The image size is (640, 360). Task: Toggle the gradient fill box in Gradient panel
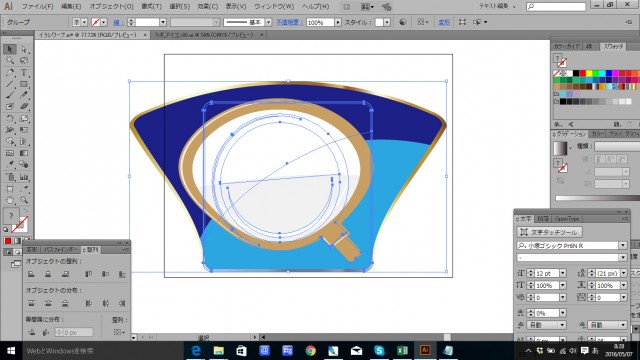560,149
